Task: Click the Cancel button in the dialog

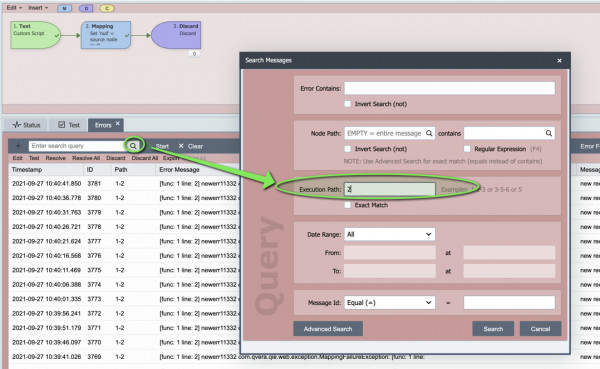Action: coord(540,329)
